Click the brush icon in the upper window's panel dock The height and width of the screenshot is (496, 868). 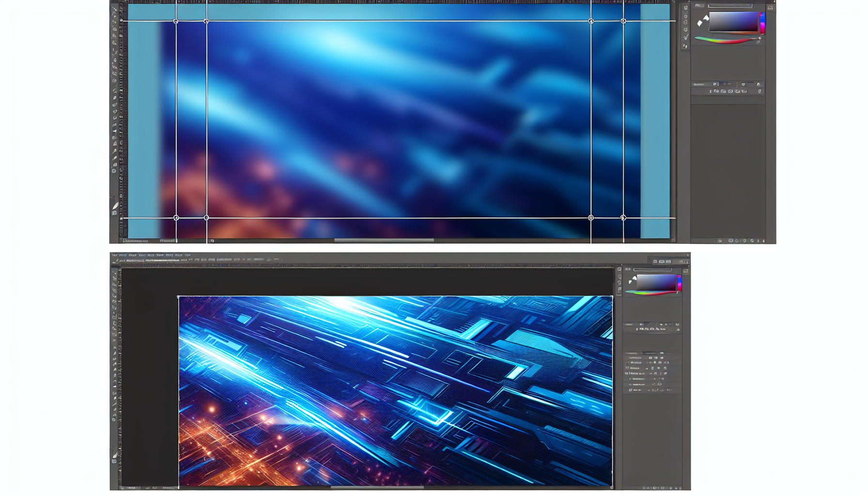(685, 37)
